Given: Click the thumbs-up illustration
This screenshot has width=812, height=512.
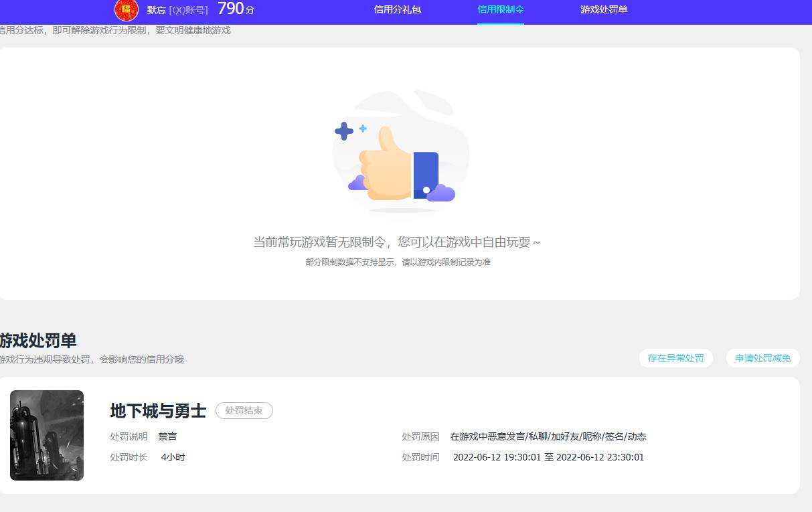Looking at the screenshot, I should pyautogui.click(x=400, y=151).
